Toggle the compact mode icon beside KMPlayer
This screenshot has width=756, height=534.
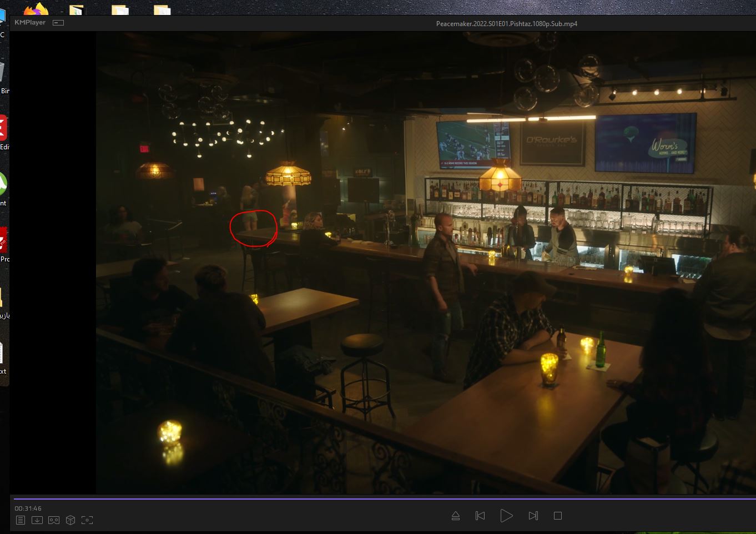tap(58, 23)
